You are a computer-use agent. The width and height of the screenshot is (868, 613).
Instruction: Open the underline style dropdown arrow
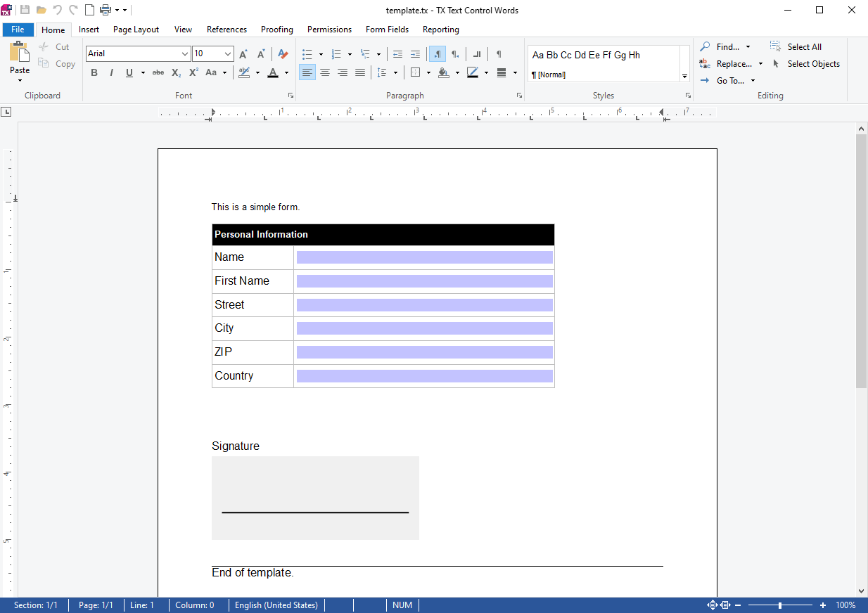pos(143,72)
